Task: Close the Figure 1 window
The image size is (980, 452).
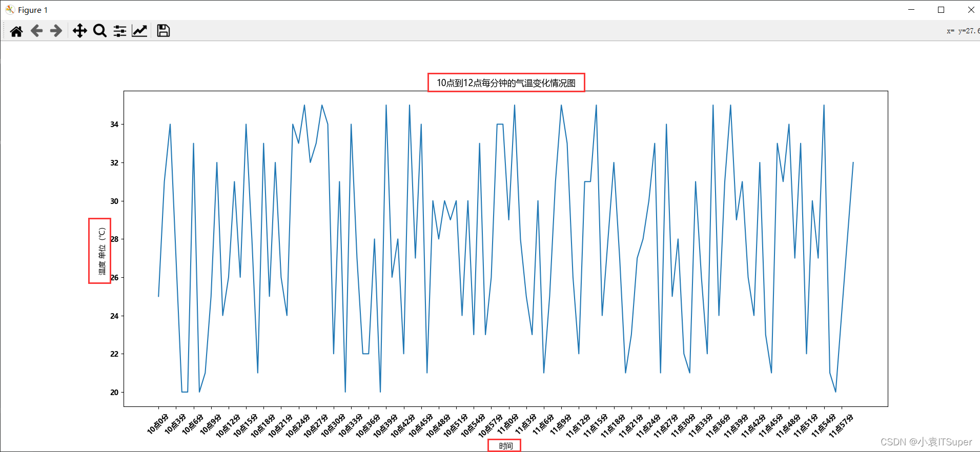Action: pyautogui.click(x=971, y=10)
